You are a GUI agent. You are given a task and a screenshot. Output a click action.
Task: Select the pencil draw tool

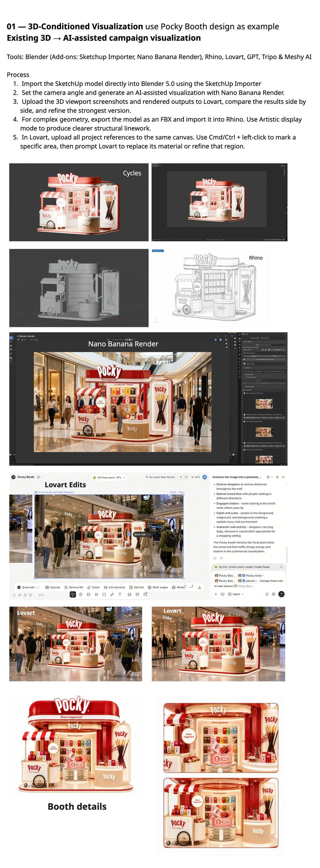click(x=112, y=595)
